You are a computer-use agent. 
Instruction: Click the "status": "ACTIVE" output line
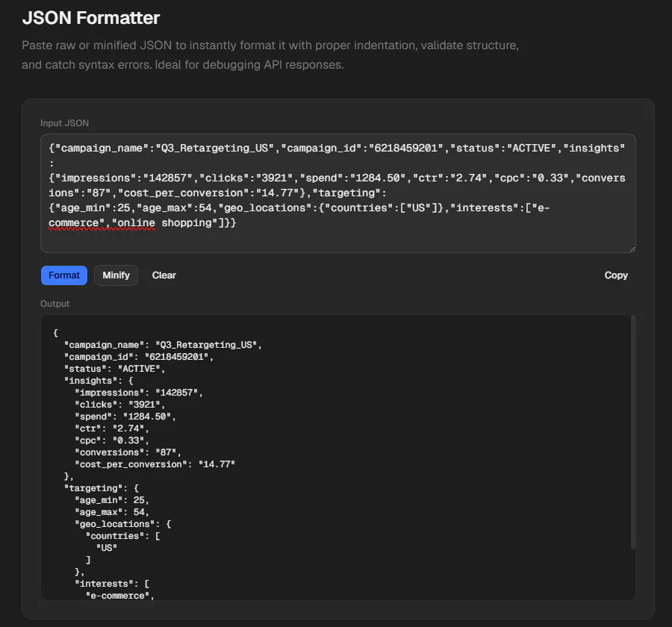pos(114,369)
